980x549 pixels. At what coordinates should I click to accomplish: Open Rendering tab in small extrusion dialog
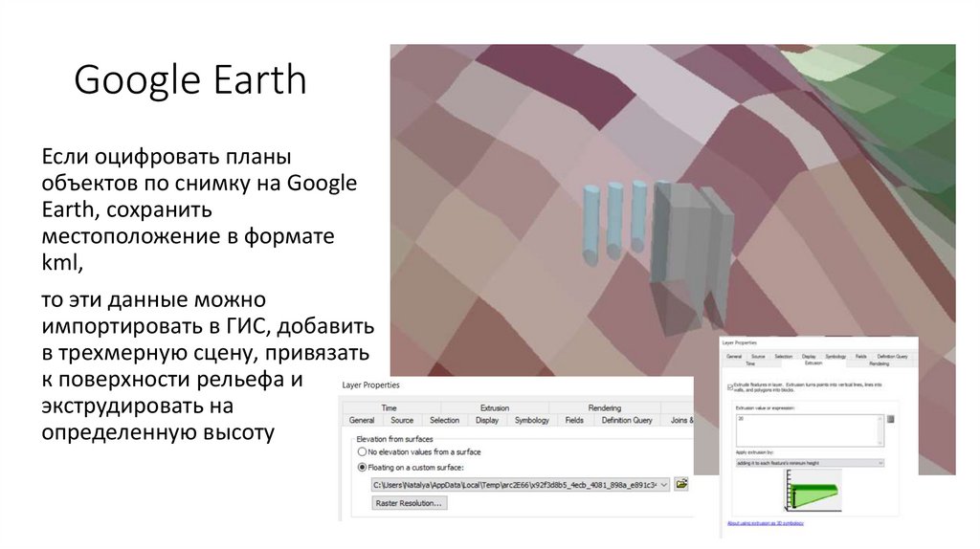[x=879, y=363]
